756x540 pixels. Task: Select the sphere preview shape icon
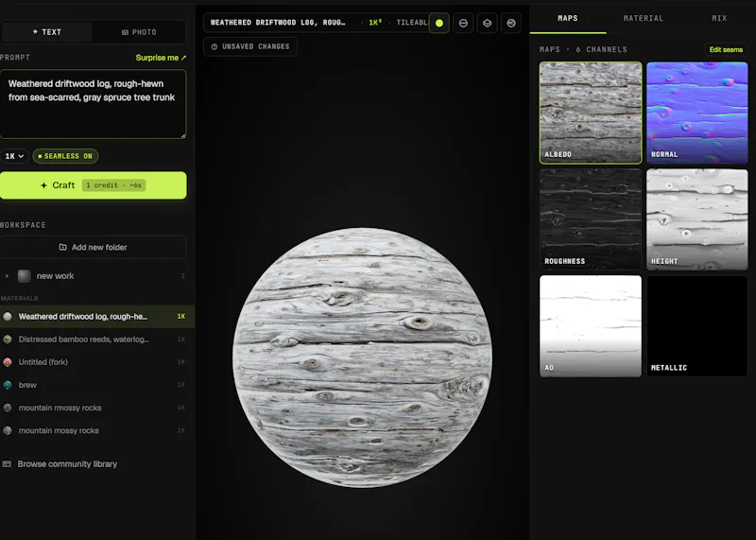pyautogui.click(x=438, y=23)
